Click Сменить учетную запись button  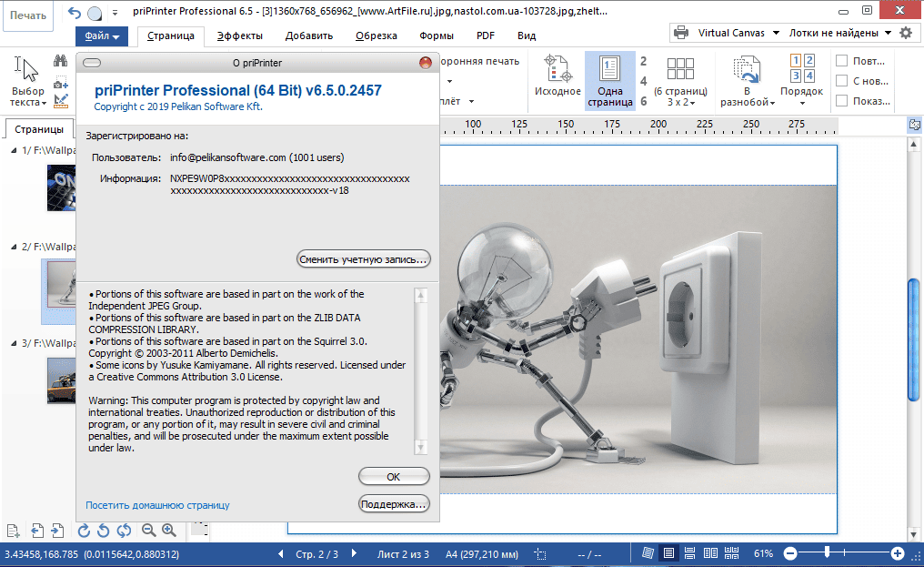363,259
